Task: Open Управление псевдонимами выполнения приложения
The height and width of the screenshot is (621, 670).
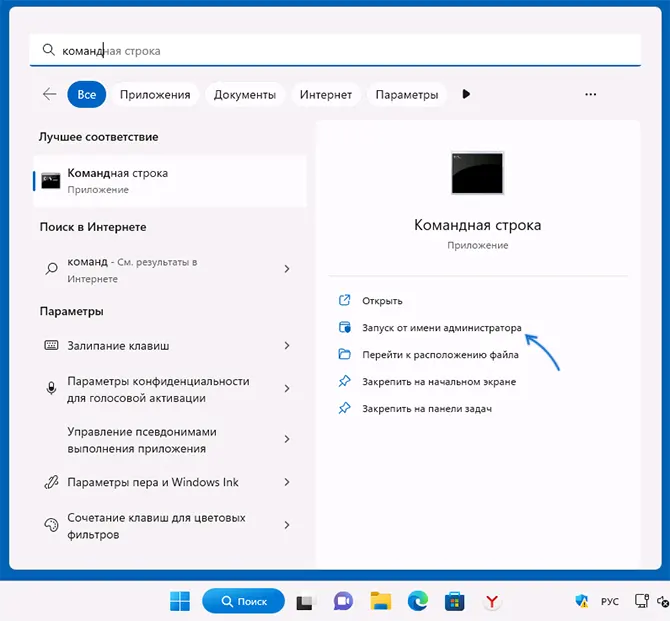Action: point(170,440)
